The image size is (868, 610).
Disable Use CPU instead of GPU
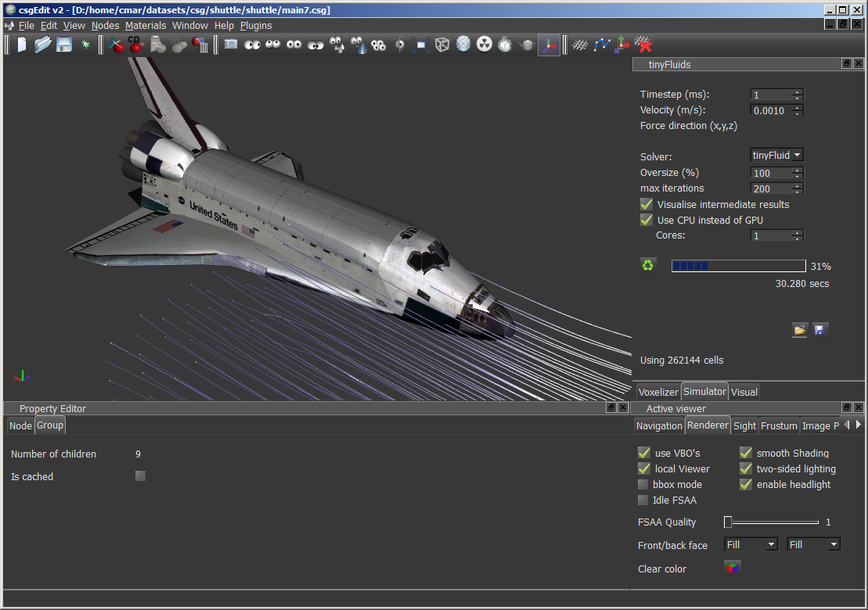tap(646, 220)
